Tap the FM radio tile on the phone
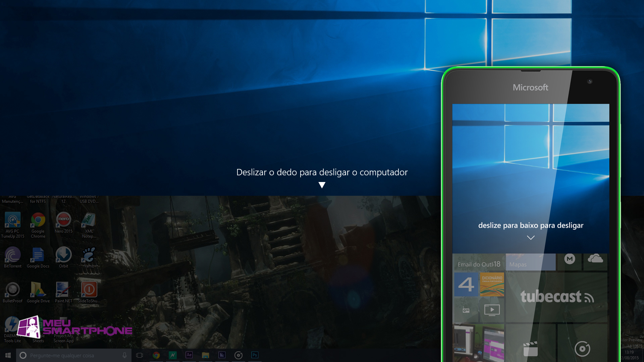644x362 pixels. tap(466, 310)
